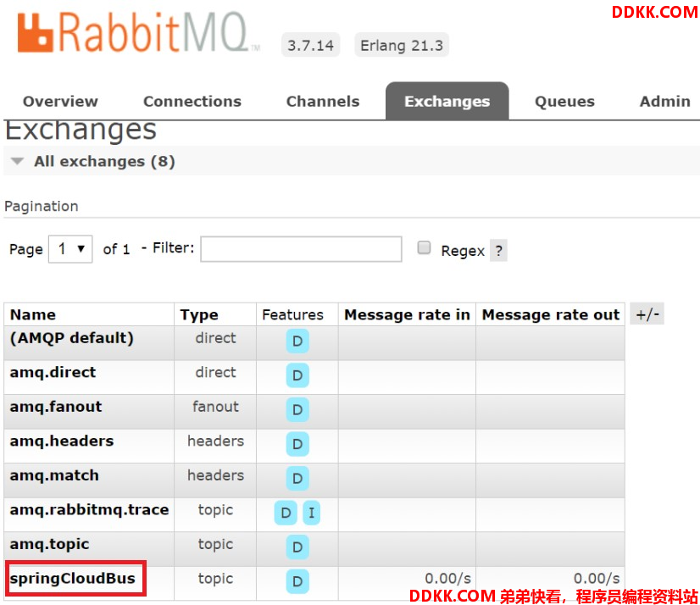700x605 pixels.
Task: Open the amq.direct exchange
Action: pos(53,372)
